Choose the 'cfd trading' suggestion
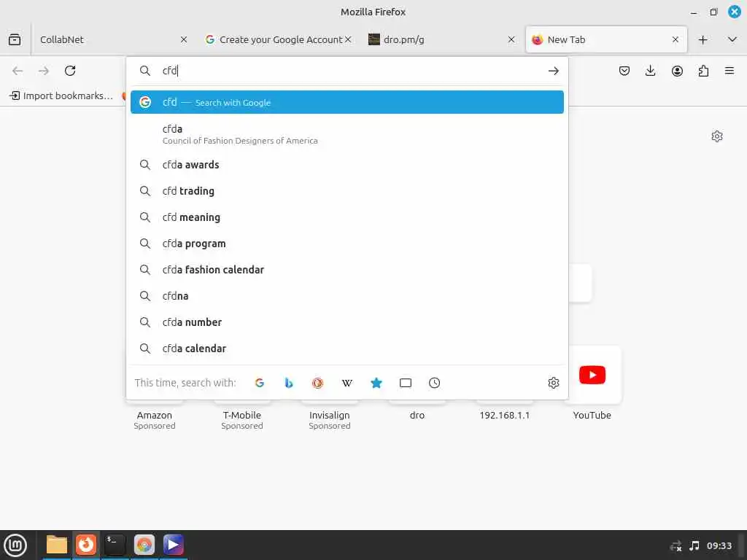 tap(347, 191)
